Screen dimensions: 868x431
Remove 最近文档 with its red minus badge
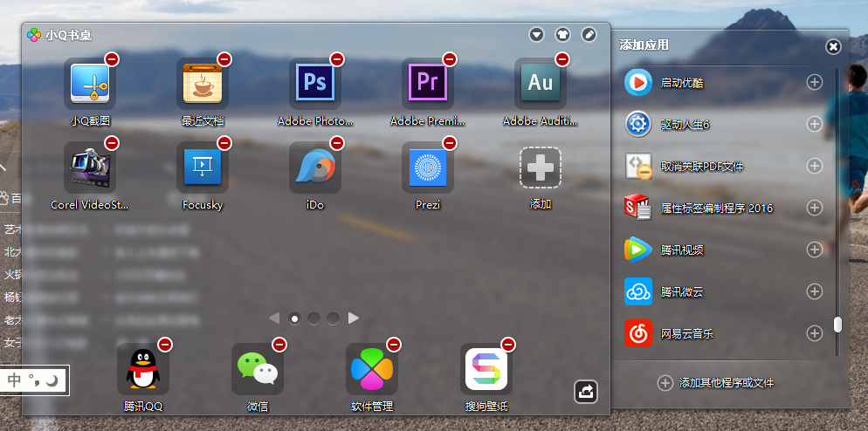[224, 59]
